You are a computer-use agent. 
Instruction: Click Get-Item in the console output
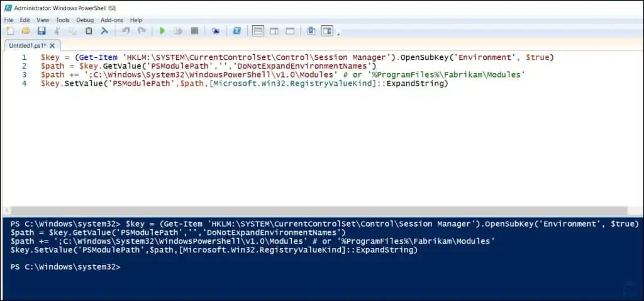[x=183, y=224]
